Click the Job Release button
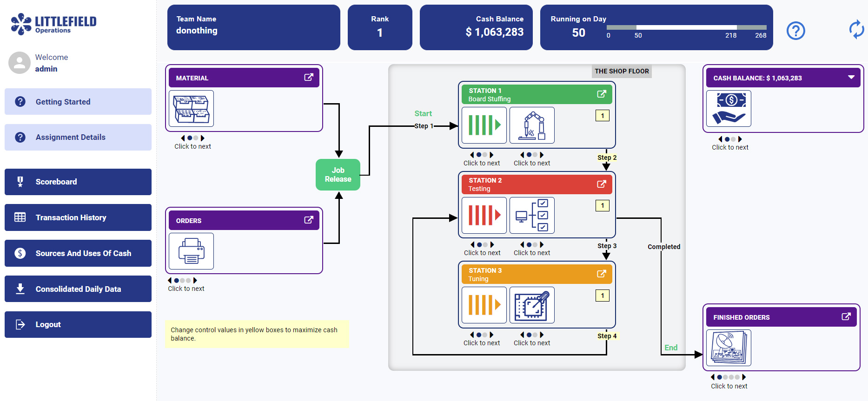The height and width of the screenshot is (401, 868). (x=338, y=175)
